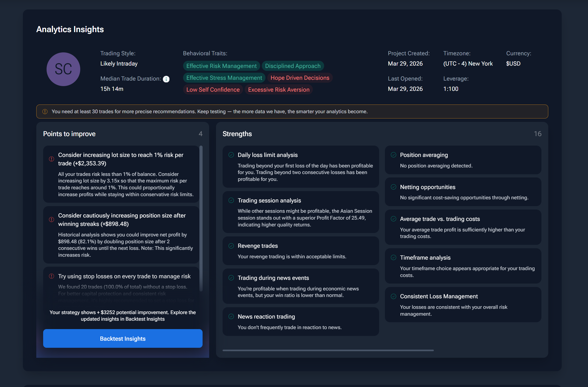Click the check icon for Trading session analysis
The width and height of the screenshot is (588, 387).
pyautogui.click(x=231, y=200)
